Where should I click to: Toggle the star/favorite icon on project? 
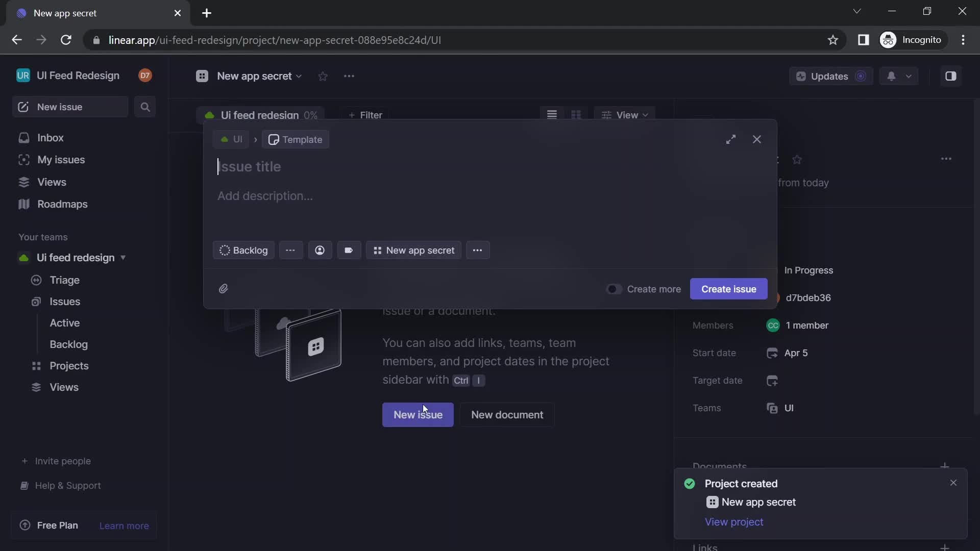click(x=323, y=76)
